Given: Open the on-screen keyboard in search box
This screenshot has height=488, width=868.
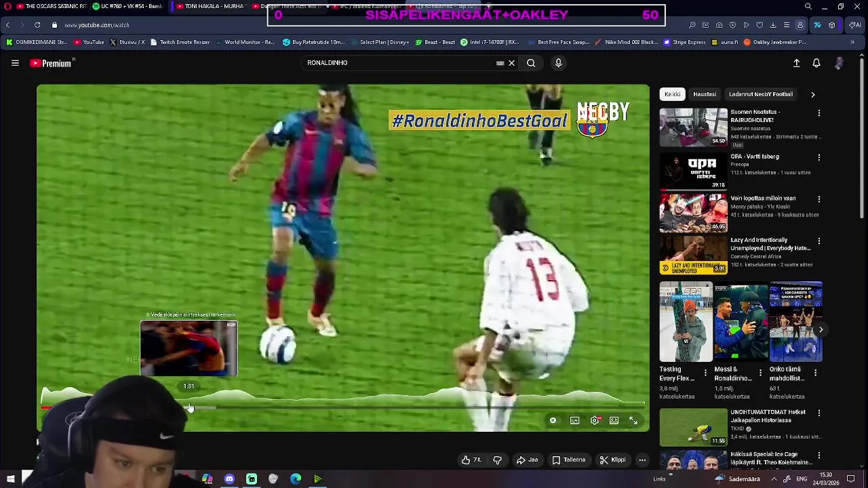Looking at the screenshot, I should point(500,63).
